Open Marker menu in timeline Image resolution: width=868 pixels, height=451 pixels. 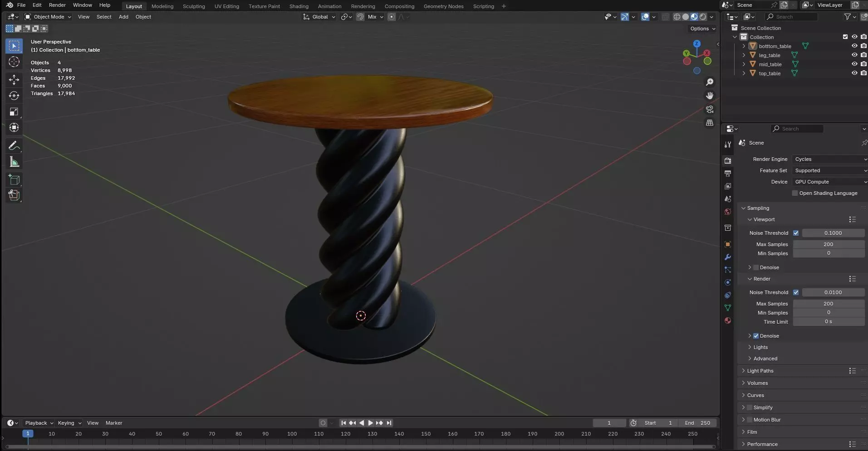point(114,423)
